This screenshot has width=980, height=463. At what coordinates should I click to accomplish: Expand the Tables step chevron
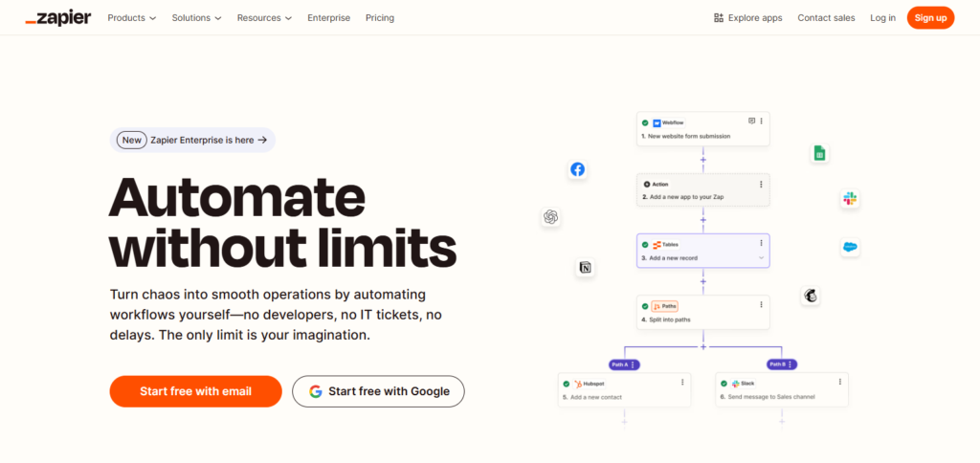coord(761,258)
